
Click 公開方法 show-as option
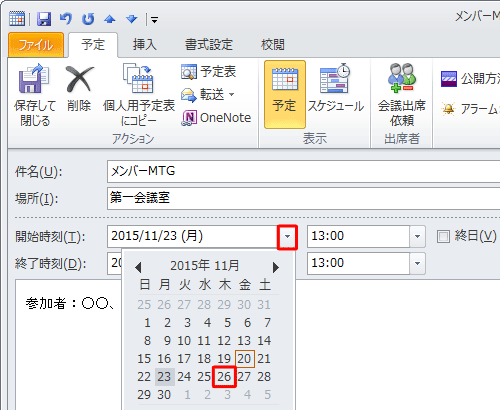point(470,79)
